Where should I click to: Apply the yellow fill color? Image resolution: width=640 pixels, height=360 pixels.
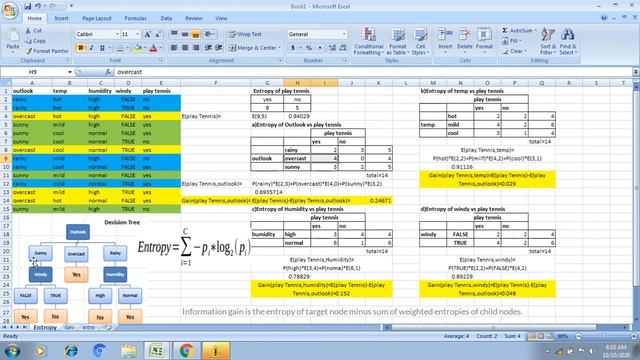tap(138, 48)
